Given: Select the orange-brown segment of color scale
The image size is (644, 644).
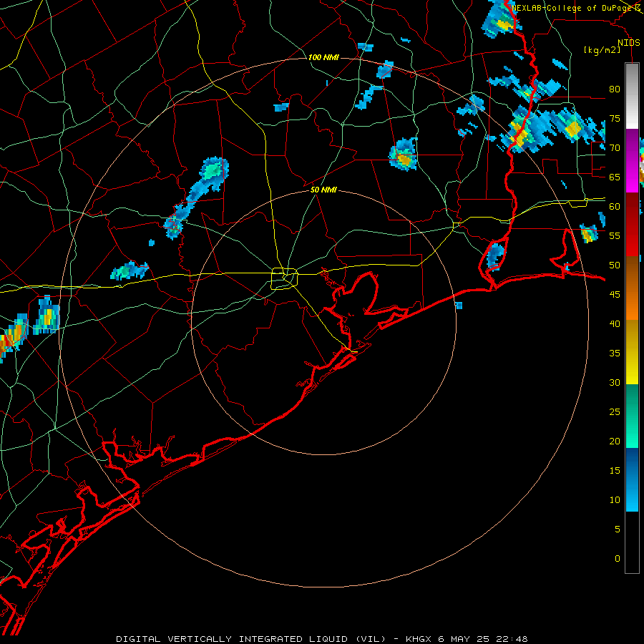Looking at the screenshot, I should (632, 288).
